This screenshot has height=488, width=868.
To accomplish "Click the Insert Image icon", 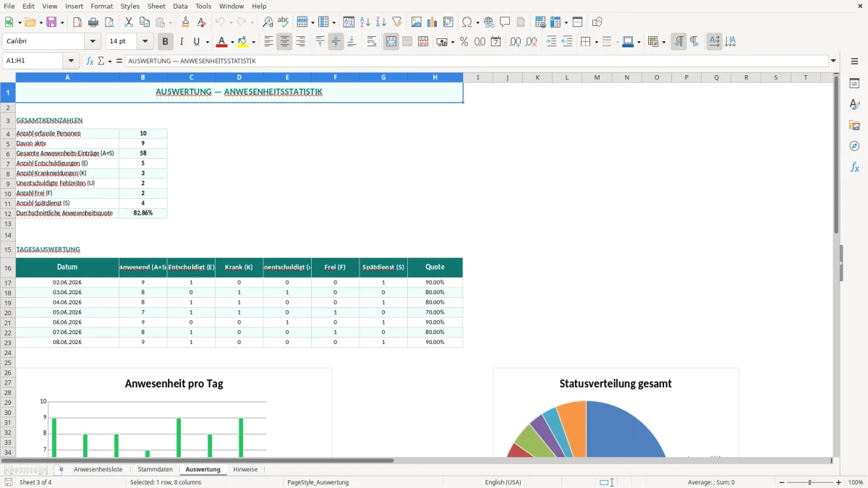I will point(417,22).
